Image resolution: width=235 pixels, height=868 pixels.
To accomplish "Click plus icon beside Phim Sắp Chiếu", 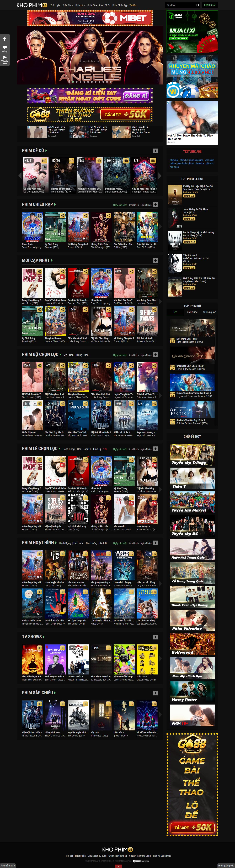I will tap(155, 693).
